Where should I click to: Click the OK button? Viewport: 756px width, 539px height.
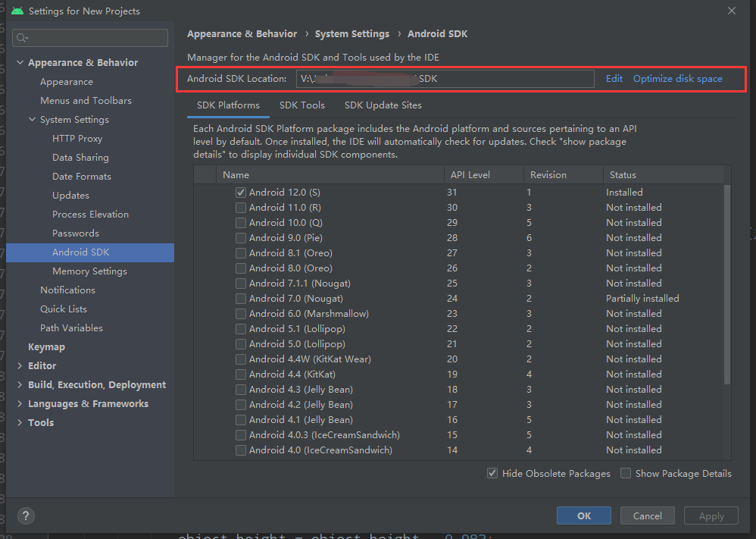coord(584,515)
